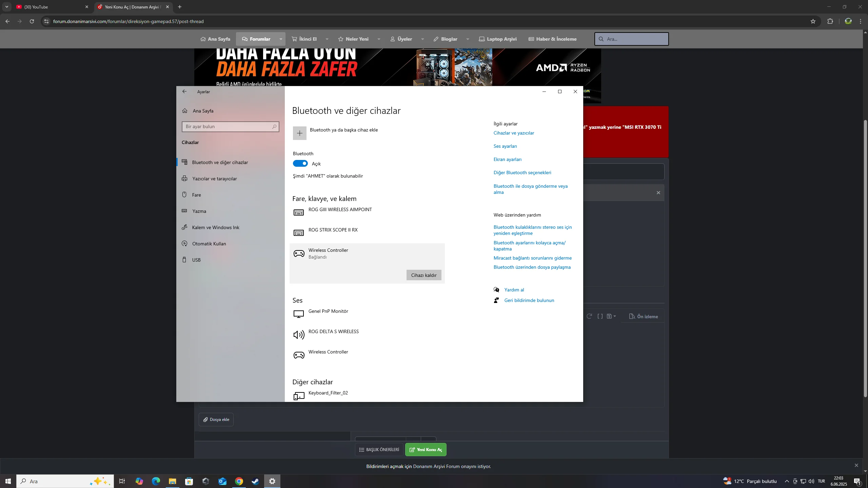Expand the Forumlar dropdown arrow
The height and width of the screenshot is (488, 868).
tap(281, 39)
